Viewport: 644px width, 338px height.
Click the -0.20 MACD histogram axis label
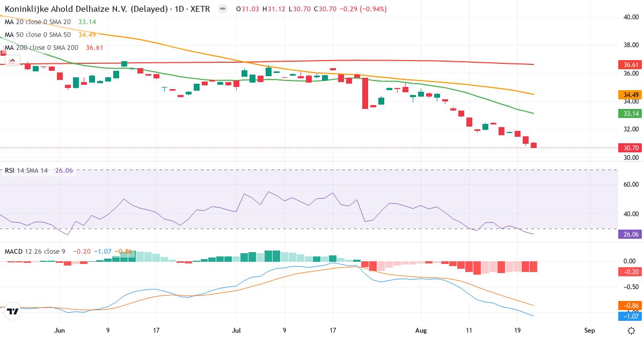(x=631, y=271)
